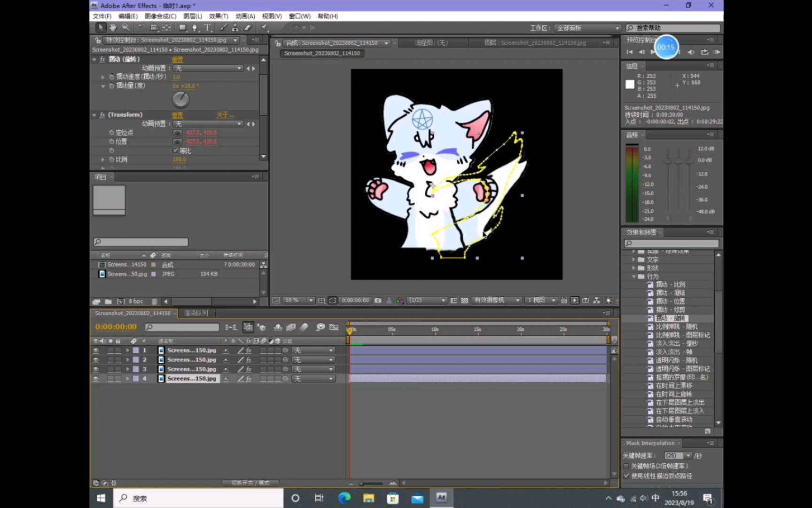Click the trash delete icon in Project panel
This screenshot has width=812, height=508.
155,302
